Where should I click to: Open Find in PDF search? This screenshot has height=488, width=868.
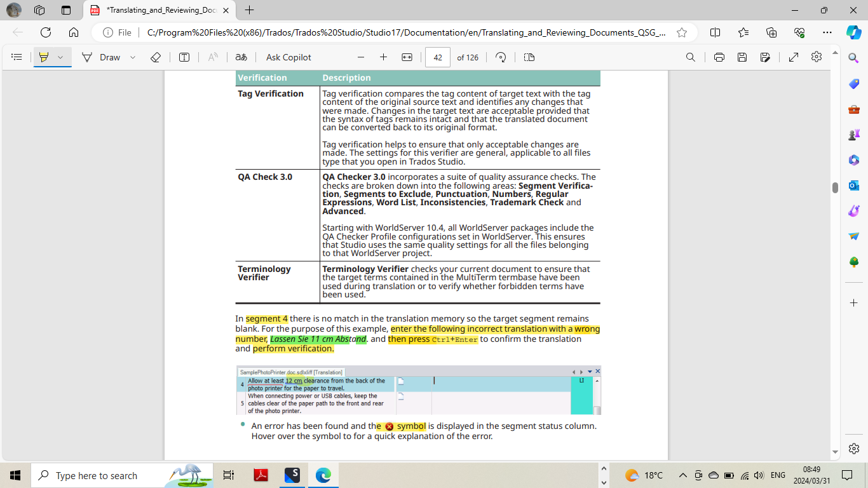[691, 57]
